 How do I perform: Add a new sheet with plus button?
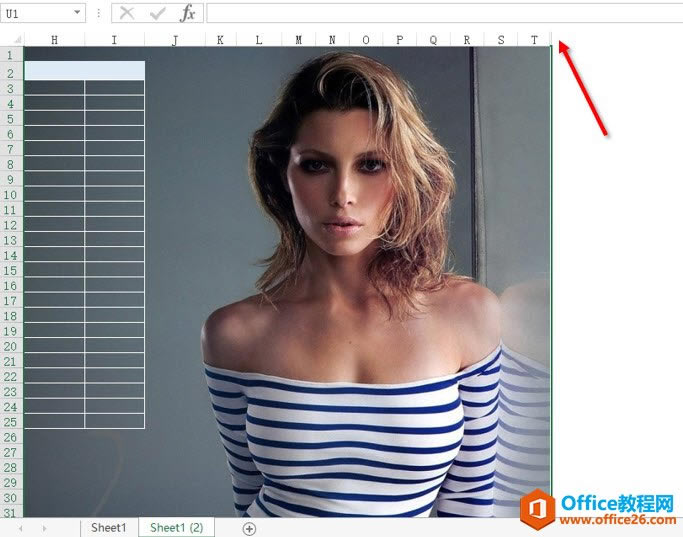click(249, 529)
